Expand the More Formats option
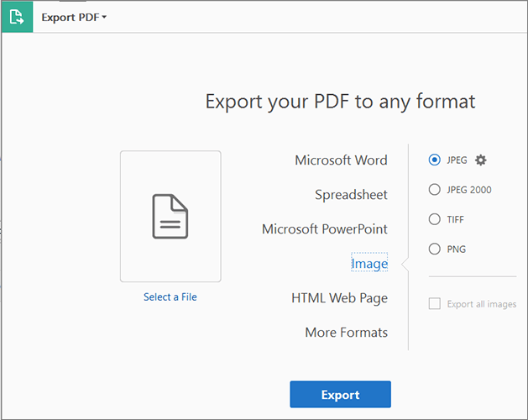Screen dimensions: 528x420 pyautogui.click(x=346, y=333)
